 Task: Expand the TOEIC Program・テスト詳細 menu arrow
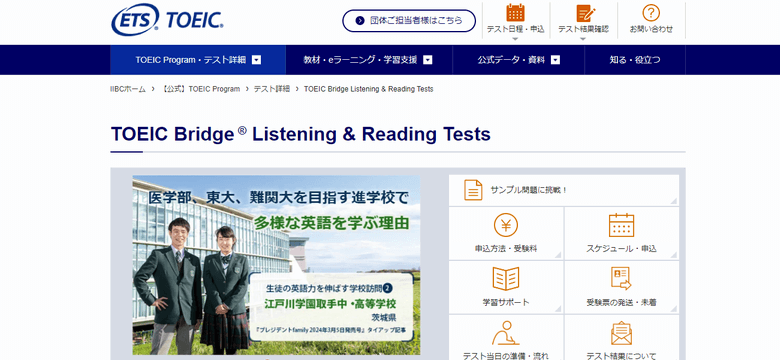(256, 60)
